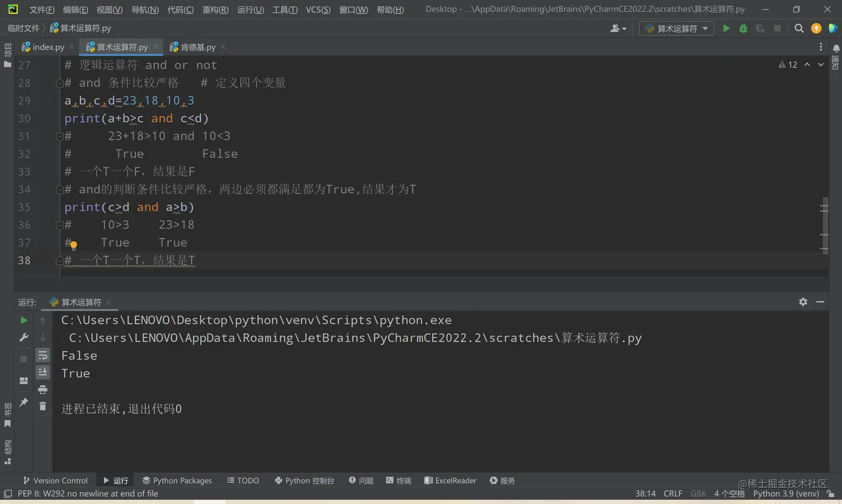
Task: Close the 算术运算符 Run tab
Action: pos(109,302)
